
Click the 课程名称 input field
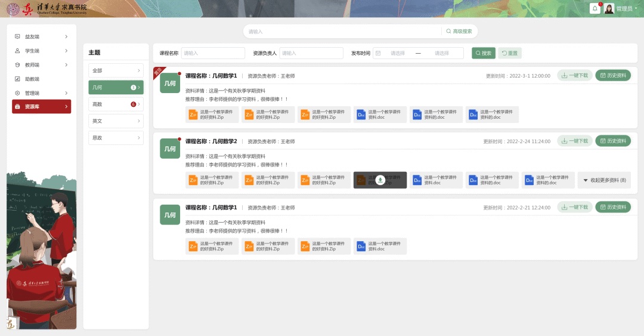coord(213,53)
